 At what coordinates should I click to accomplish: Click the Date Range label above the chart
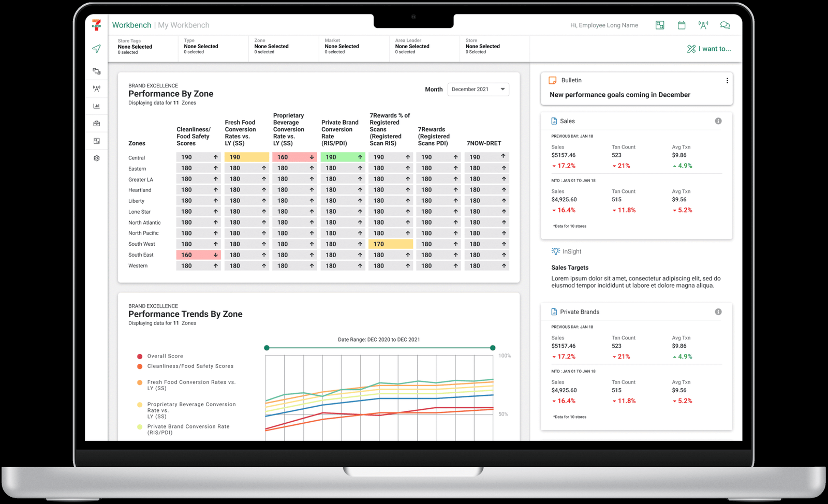tap(379, 340)
